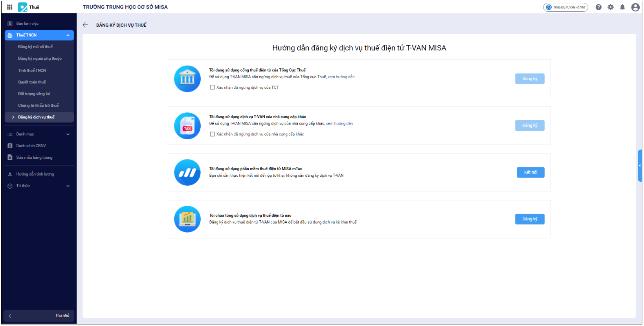Screen dimensions: 644x326
Task: Select Đăng ký dịch vụ thuế menu item
Action: (39, 117)
